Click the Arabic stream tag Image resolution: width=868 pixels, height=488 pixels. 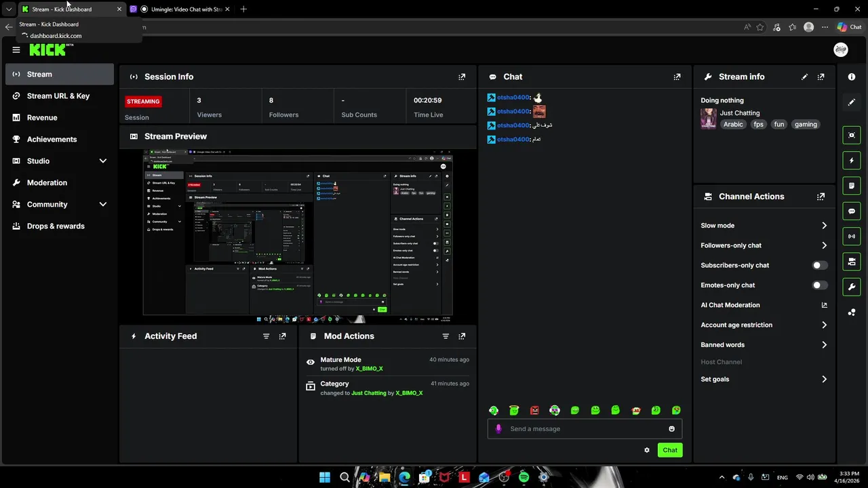pyautogui.click(x=733, y=125)
